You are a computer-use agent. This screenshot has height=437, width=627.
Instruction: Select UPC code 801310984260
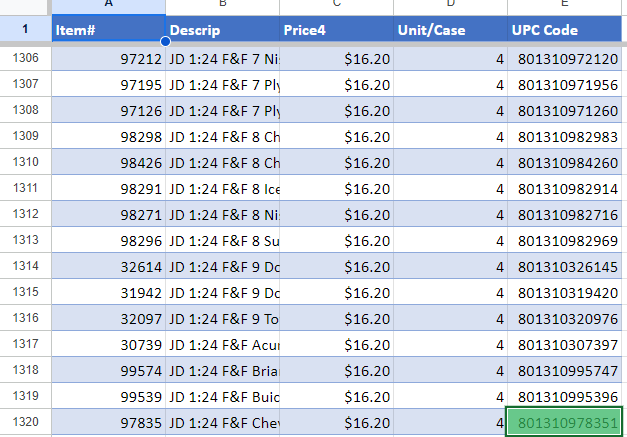tap(564, 163)
